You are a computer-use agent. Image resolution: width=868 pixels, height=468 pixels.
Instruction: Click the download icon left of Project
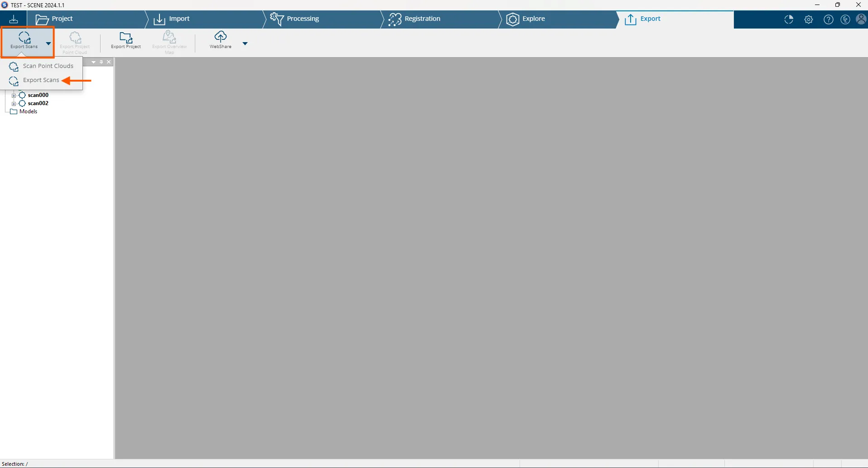tap(14, 19)
